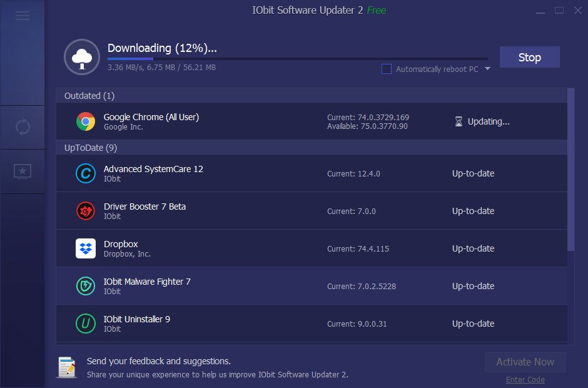
Task: Click the Downloading (12%) status text
Action: click(162, 48)
